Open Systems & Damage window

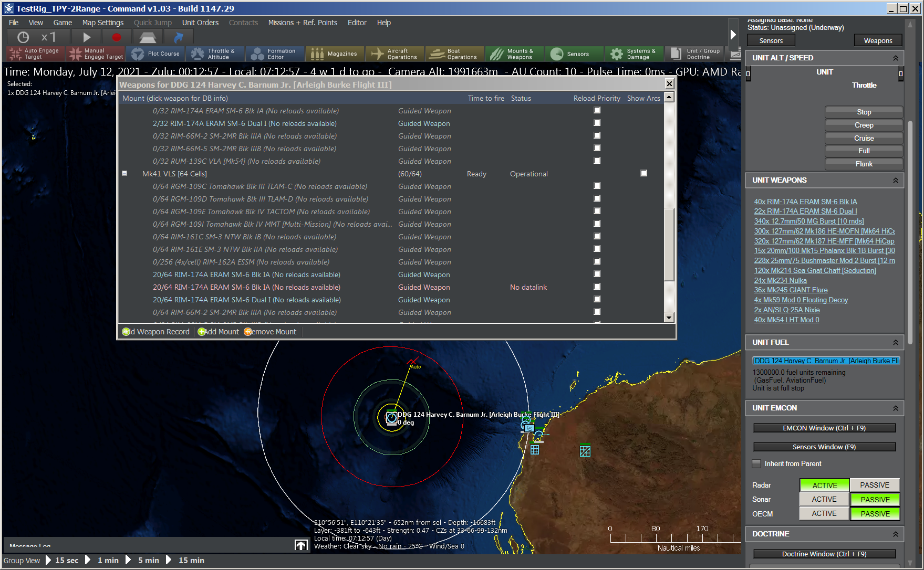tap(634, 54)
